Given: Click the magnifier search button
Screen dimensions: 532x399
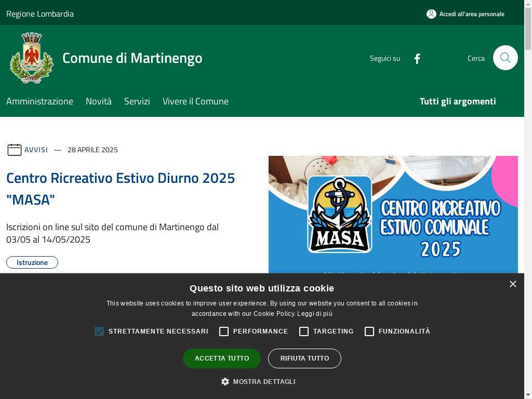Looking at the screenshot, I should coord(505,58).
